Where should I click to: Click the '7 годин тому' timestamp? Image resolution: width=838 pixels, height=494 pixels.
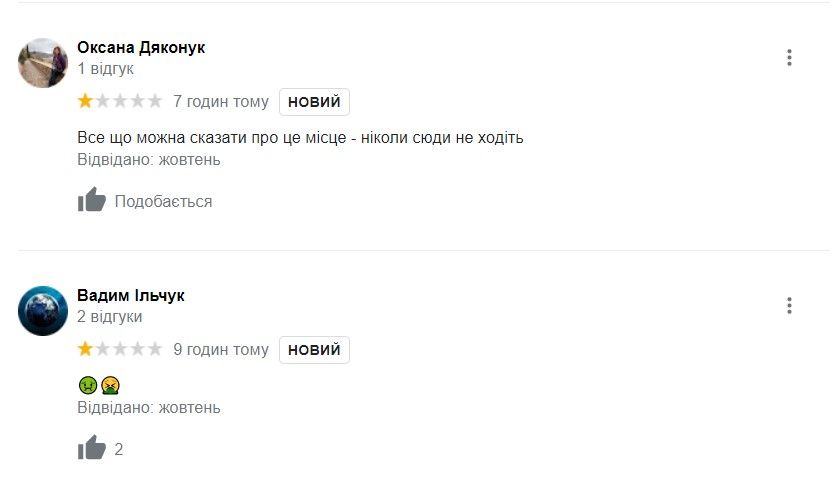pos(221,102)
